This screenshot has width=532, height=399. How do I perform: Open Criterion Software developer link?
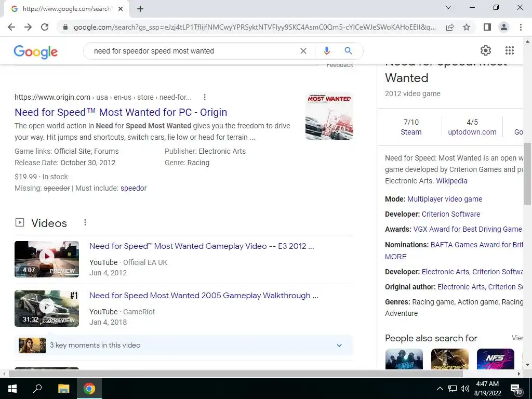point(451,214)
